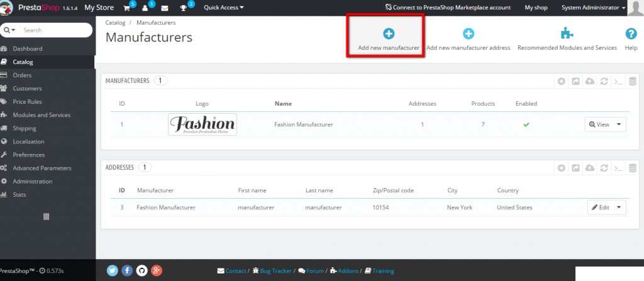The width and height of the screenshot is (644, 281).
Task: Click the Fashion logo thumbnail
Action: pyautogui.click(x=202, y=124)
